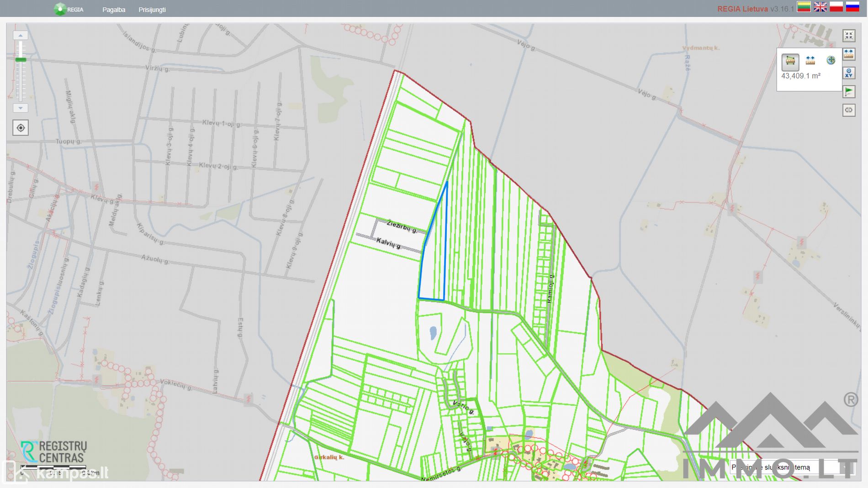Switch language to Russian flag
The image size is (868, 488).
[852, 7]
